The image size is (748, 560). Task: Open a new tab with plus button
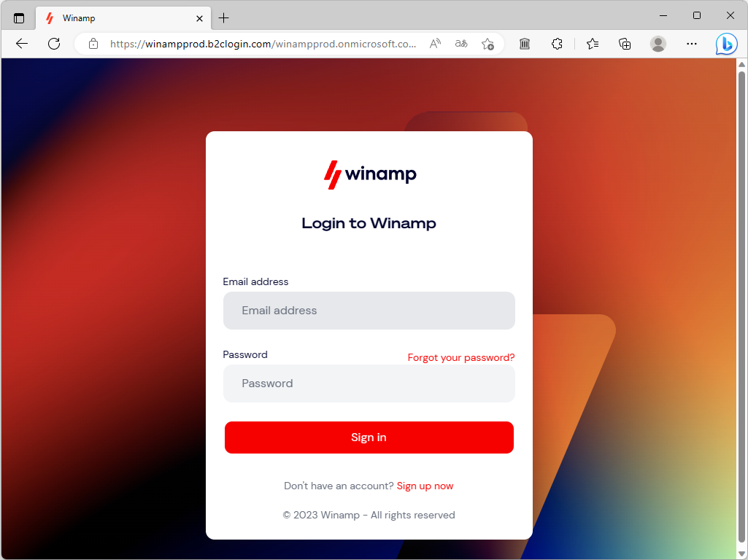point(223,18)
